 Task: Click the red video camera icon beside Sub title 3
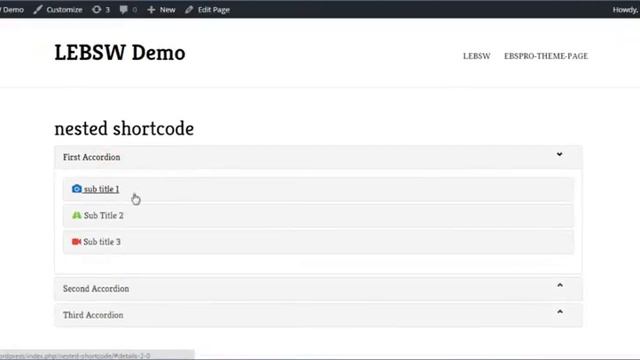[x=76, y=242]
